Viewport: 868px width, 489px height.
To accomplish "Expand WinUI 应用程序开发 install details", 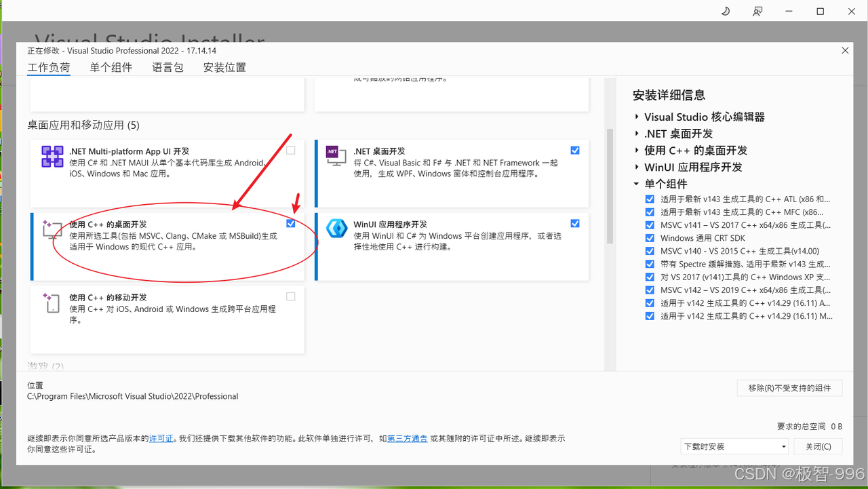I will tap(637, 167).
